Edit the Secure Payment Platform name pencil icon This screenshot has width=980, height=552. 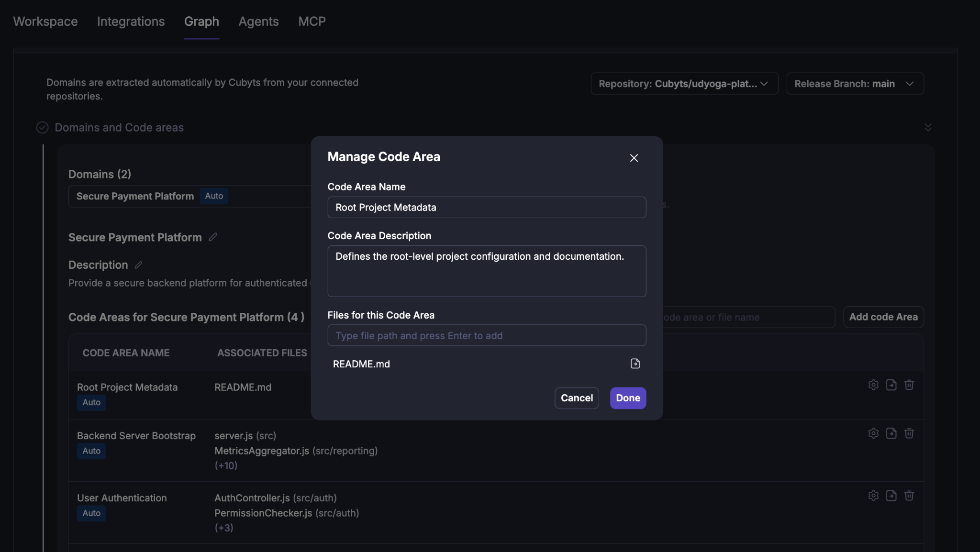coord(213,237)
